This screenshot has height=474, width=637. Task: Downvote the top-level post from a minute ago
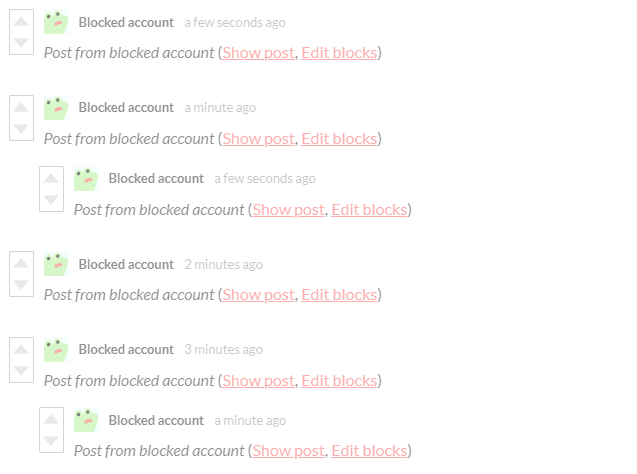point(21,128)
